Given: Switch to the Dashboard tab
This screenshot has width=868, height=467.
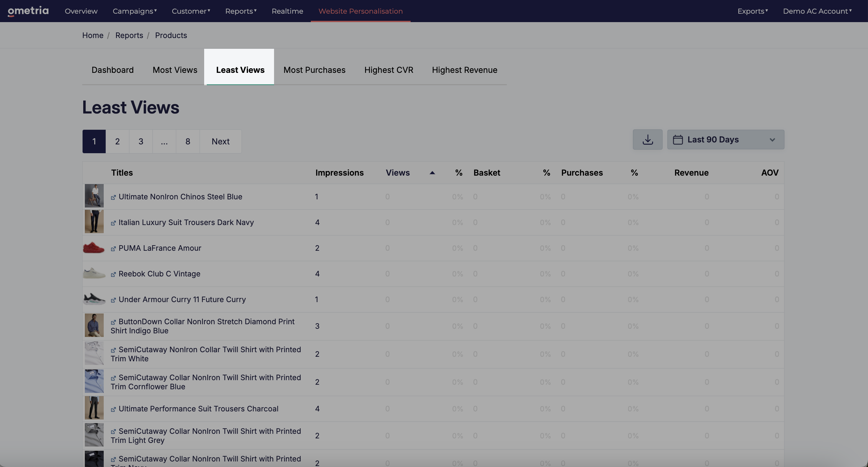Looking at the screenshot, I should pyautogui.click(x=112, y=70).
